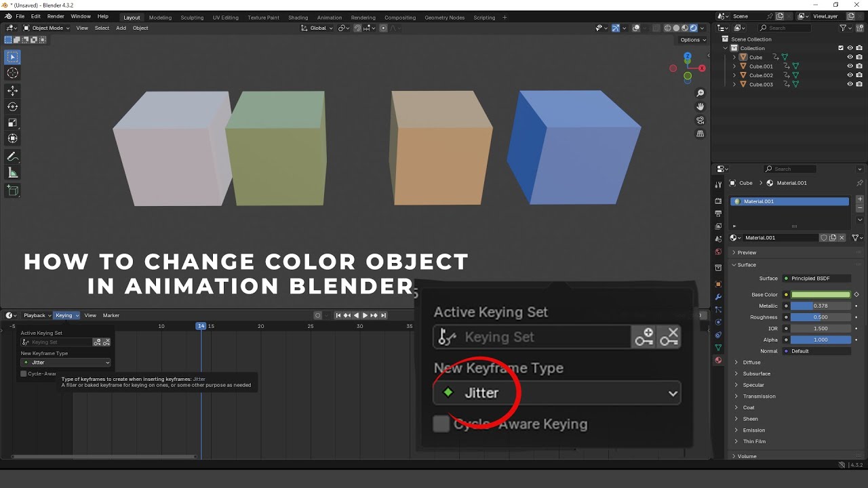Animate Base Color keyframe diamond
The image size is (868, 488).
pyautogui.click(x=856, y=295)
